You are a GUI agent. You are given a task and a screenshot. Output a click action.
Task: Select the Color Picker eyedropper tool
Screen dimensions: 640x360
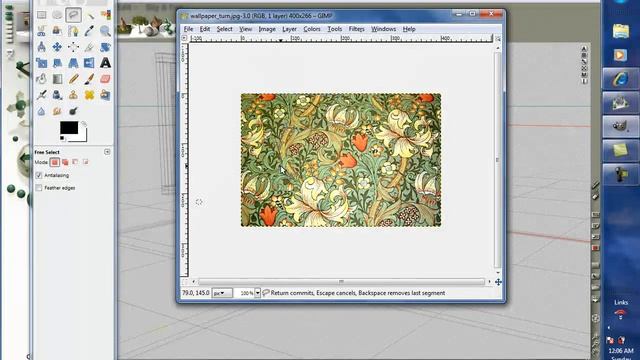(x=89, y=31)
